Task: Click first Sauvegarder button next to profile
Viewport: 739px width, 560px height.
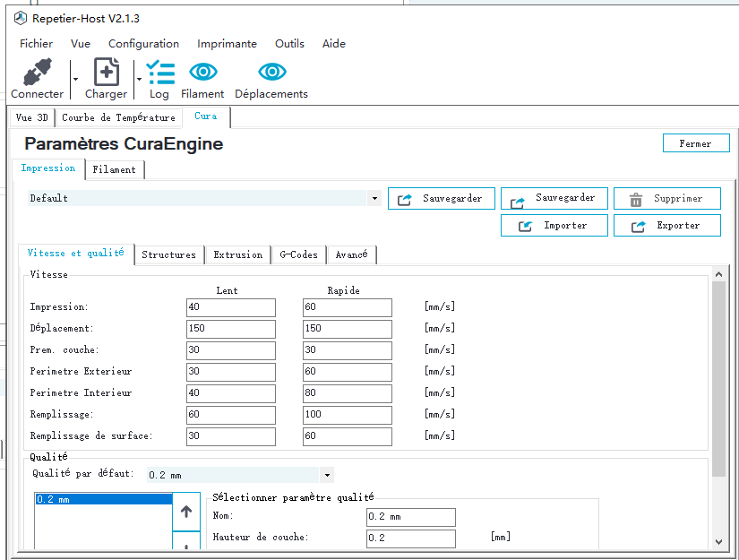Action: click(x=441, y=198)
